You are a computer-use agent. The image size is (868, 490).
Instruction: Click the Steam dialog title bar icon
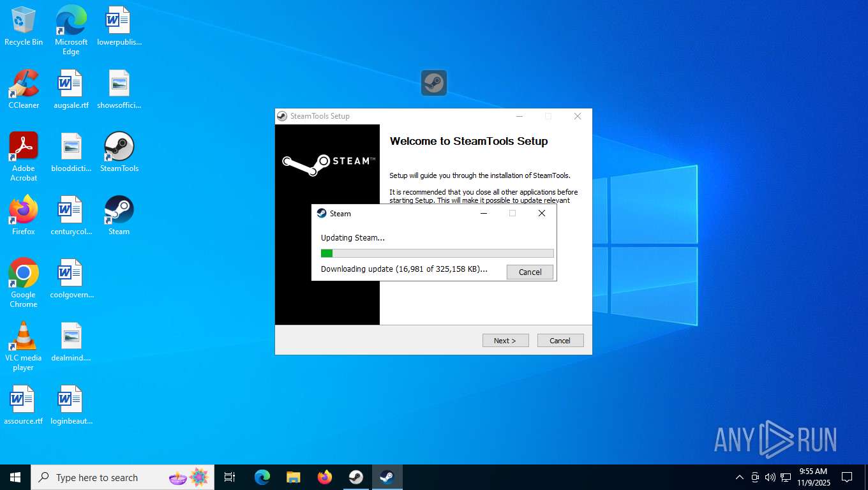pos(322,214)
